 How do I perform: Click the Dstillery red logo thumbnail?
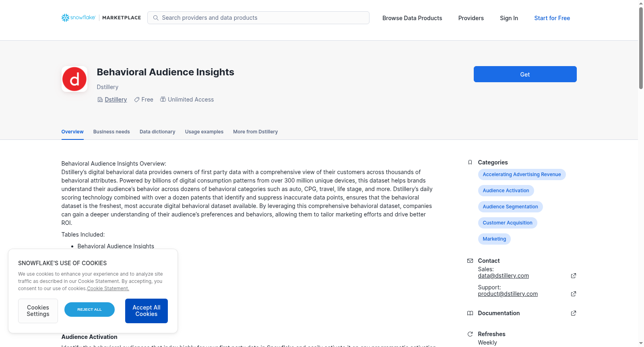click(74, 79)
